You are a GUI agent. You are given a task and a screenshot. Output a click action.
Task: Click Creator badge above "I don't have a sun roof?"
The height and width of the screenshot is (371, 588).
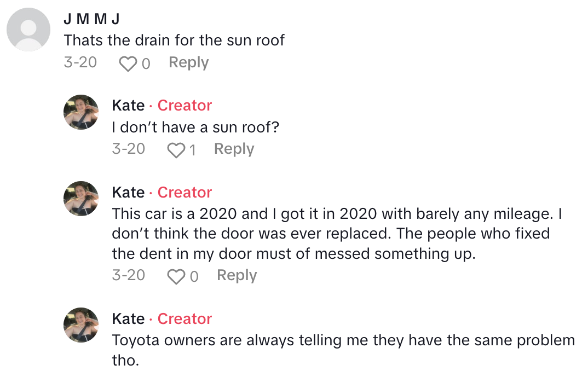coord(185,106)
